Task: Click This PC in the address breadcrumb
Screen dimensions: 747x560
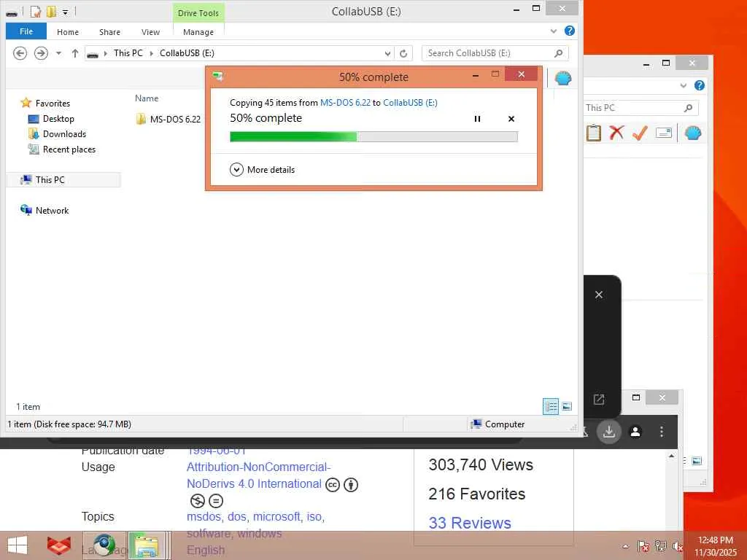Action: tap(128, 52)
